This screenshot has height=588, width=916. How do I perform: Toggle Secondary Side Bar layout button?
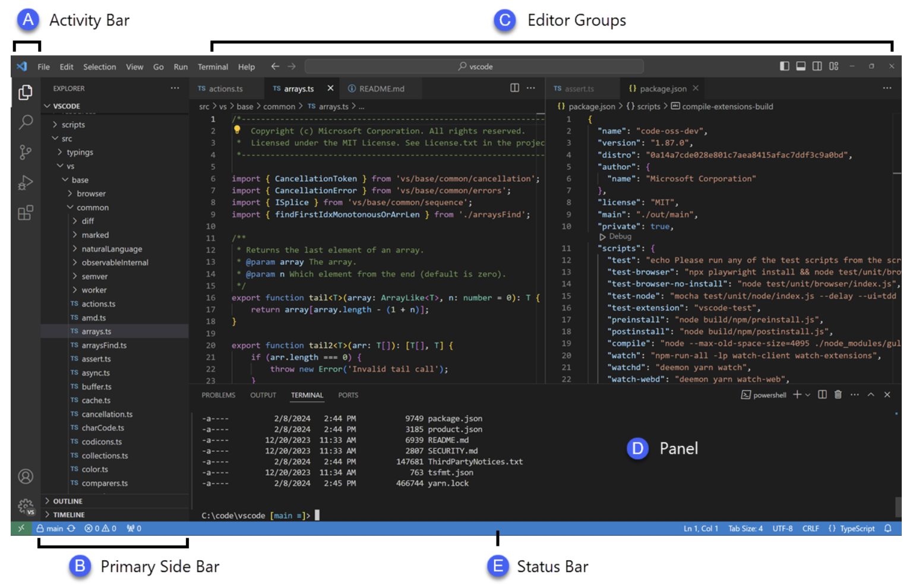[x=817, y=66]
